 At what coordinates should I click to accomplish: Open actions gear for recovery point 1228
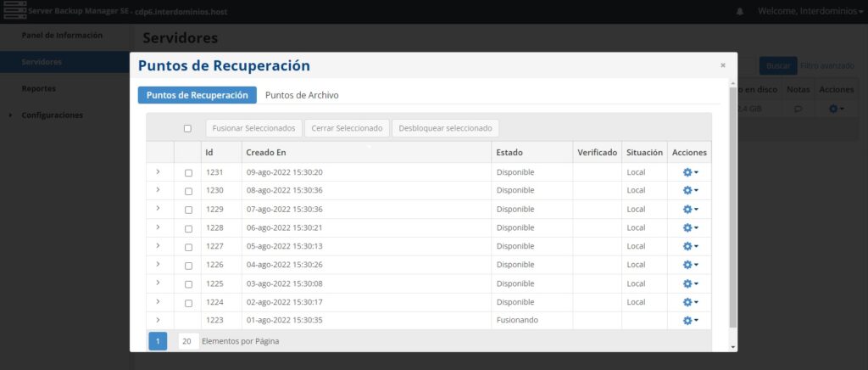tap(690, 227)
